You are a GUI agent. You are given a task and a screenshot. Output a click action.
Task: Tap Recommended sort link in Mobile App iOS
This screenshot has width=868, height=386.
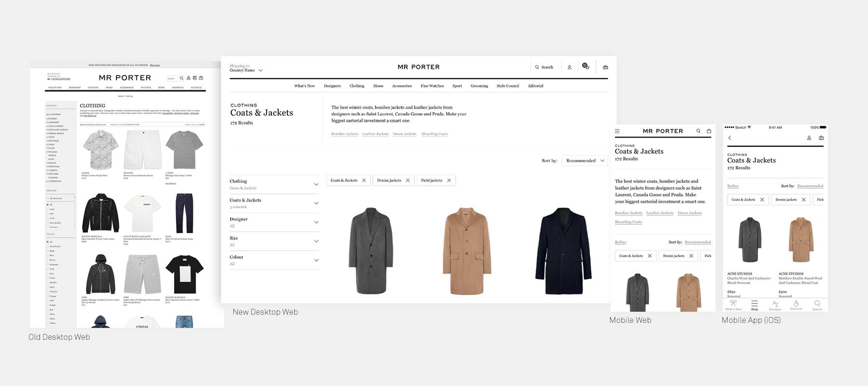click(x=810, y=186)
